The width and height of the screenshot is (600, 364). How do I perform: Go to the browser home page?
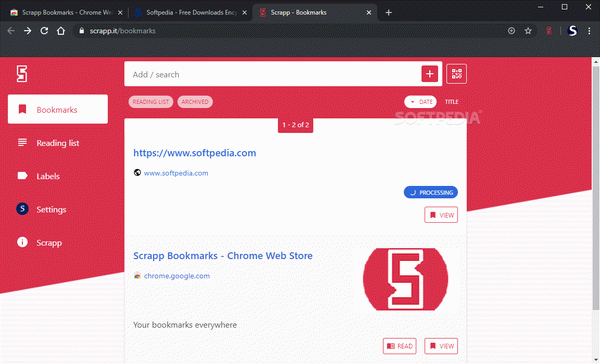point(61,31)
